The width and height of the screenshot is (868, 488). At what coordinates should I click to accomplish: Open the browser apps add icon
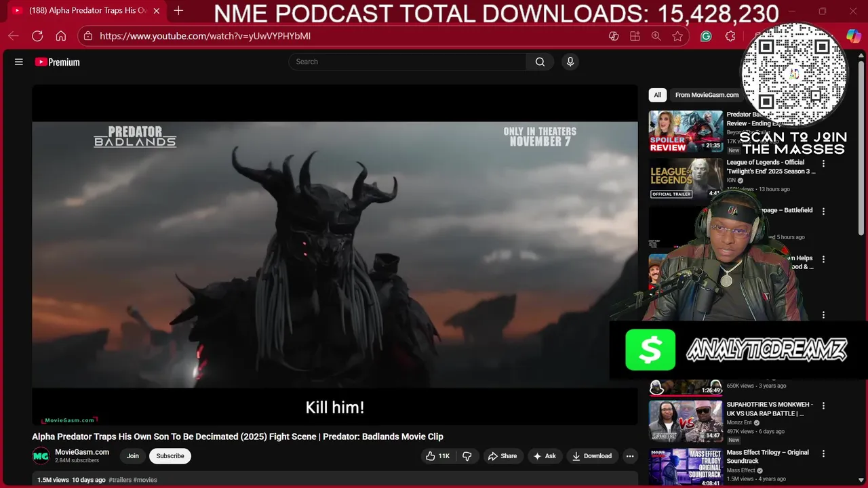pos(635,36)
